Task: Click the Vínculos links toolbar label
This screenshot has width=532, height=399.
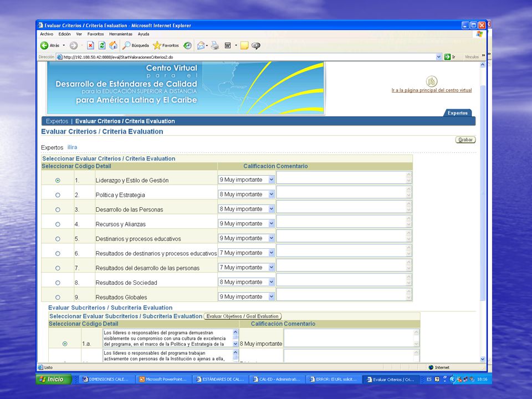Action: point(472,57)
